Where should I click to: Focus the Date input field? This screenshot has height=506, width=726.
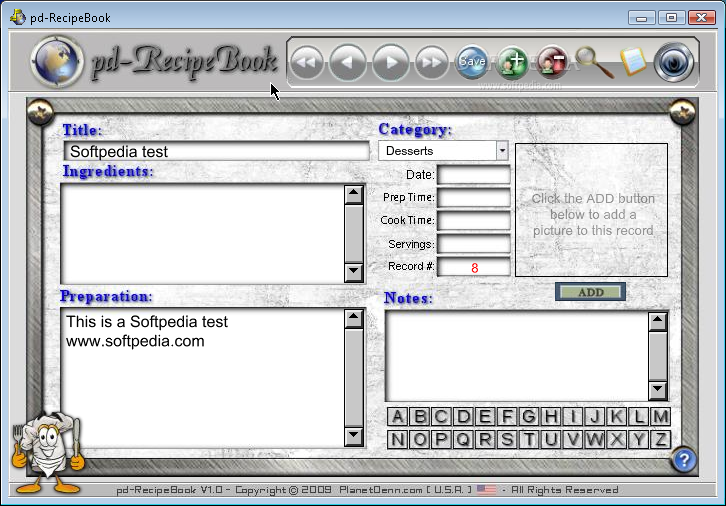click(x=474, y=175)
